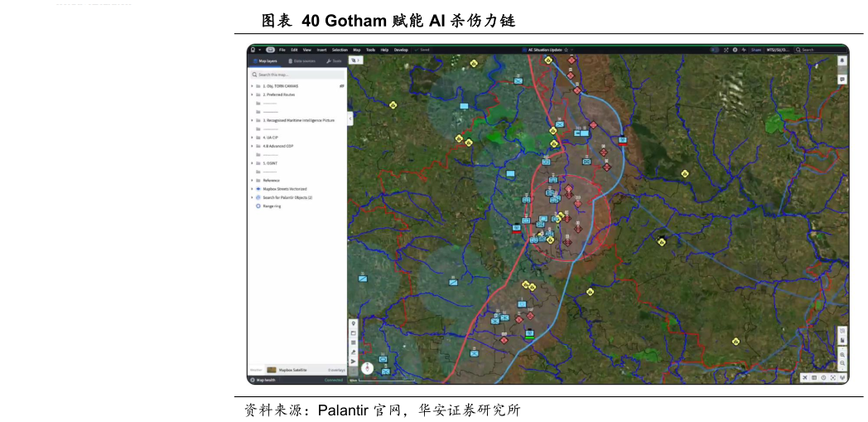Toggle visibility of Obj. TORN CANVAS layer
This screenshot has width=868, height=422.
click(342, 86)
